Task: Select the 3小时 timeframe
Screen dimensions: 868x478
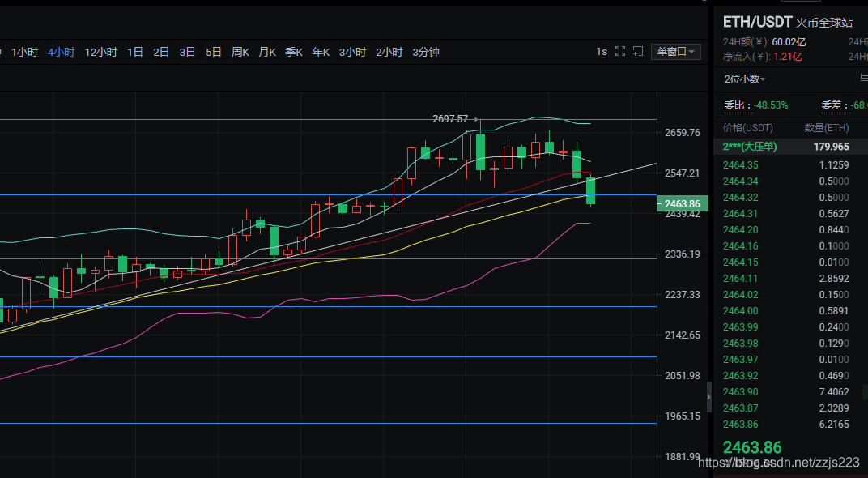Action: click(353, 52)
